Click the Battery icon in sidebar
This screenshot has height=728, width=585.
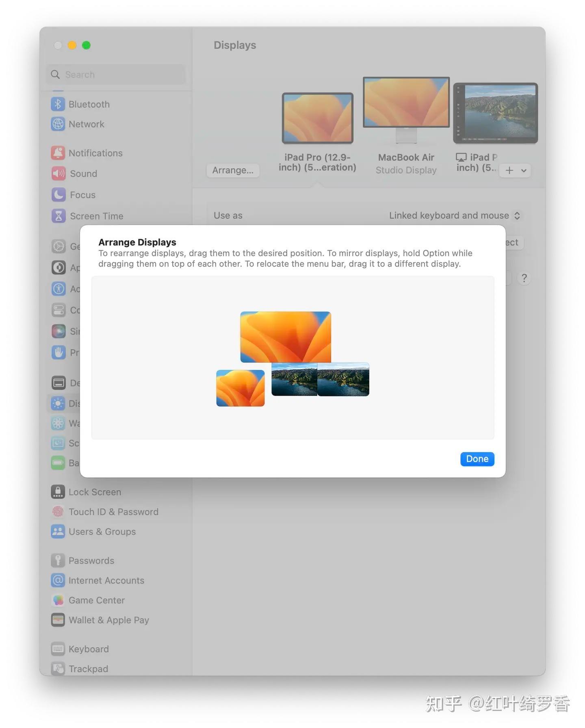coord(58,463)
